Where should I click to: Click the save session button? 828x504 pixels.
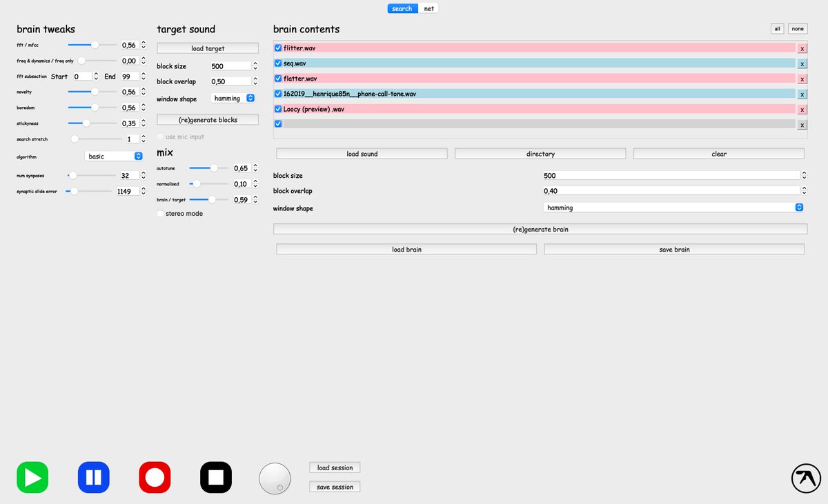[335, 487]
